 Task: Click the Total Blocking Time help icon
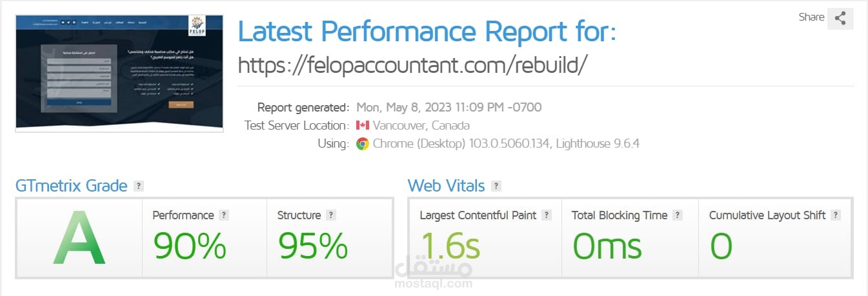click(678, 215)
